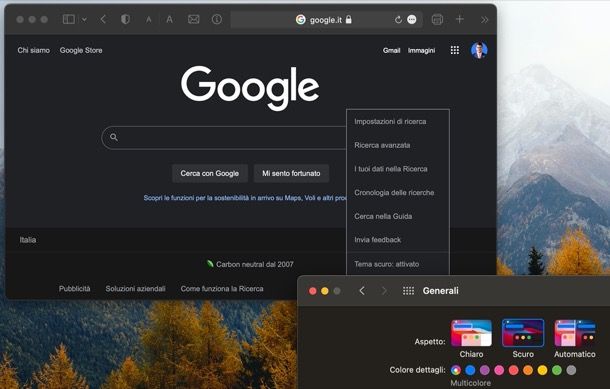Select the Chiaro appearance thumbnail
The height and width of the screenshot is (389, 610).
click(x=471, y=333)
